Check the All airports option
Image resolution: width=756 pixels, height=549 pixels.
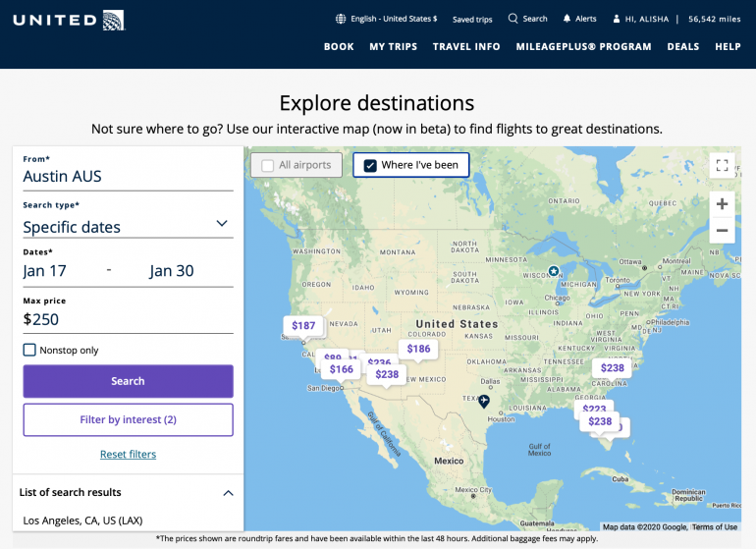pos(268,165)
